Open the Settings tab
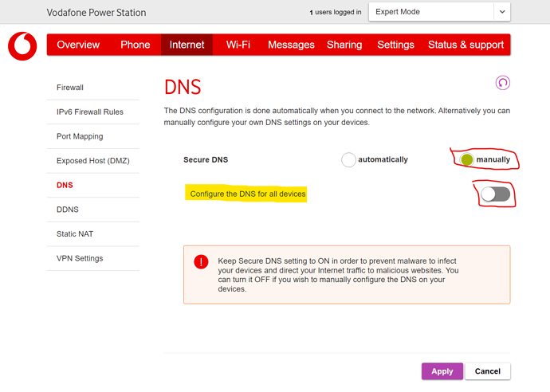The image size is (550, 392). point(395,45)
